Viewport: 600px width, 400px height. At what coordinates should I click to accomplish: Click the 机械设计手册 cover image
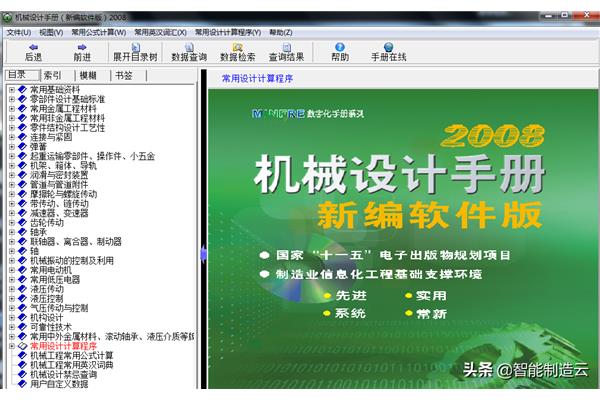(403, 239)
